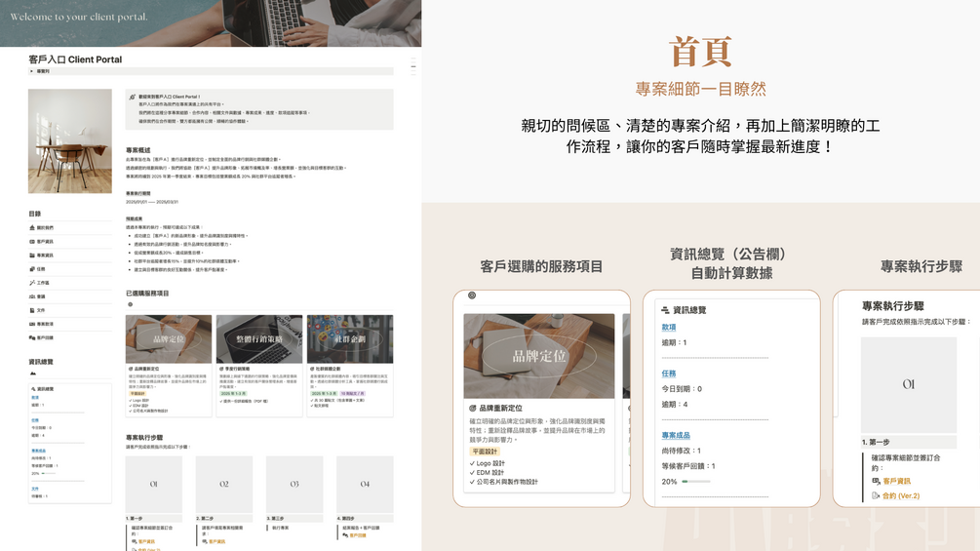
Task: Click the 專案成品 link in the small sidebar 資訊總覽 card
Action: tap(38, 451)
